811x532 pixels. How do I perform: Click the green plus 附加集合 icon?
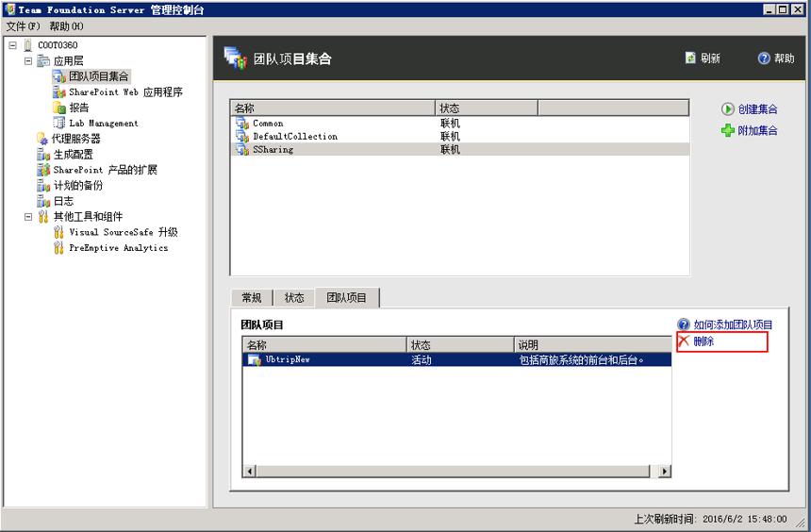point(728,130)
